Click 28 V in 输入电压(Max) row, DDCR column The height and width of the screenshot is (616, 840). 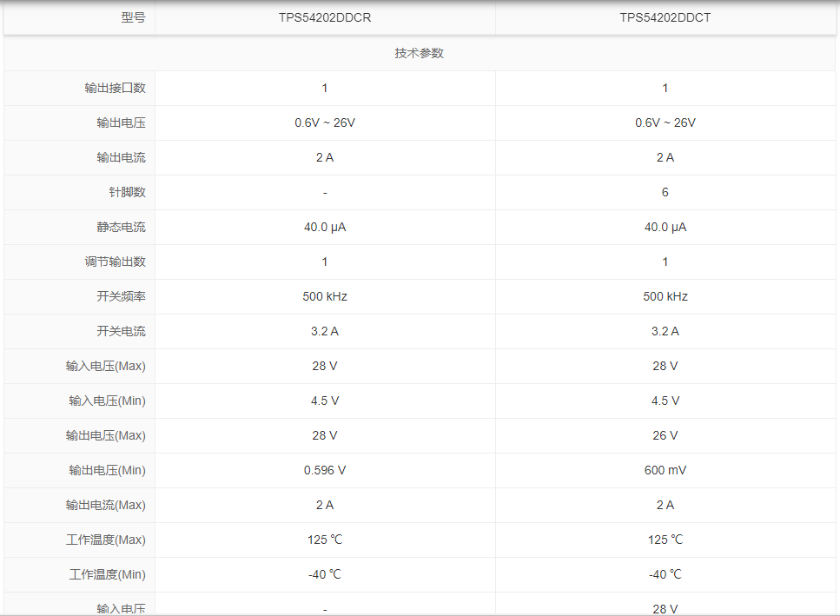(325, 366)
